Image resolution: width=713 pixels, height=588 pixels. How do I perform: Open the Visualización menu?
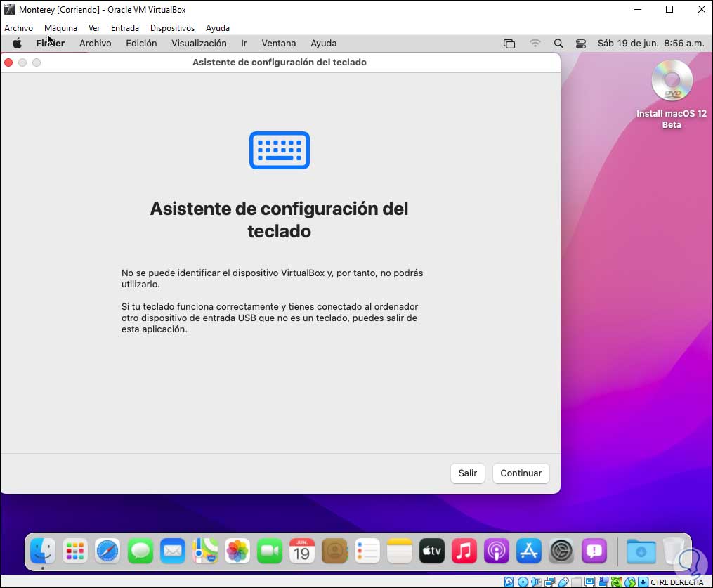coord(199,43)
